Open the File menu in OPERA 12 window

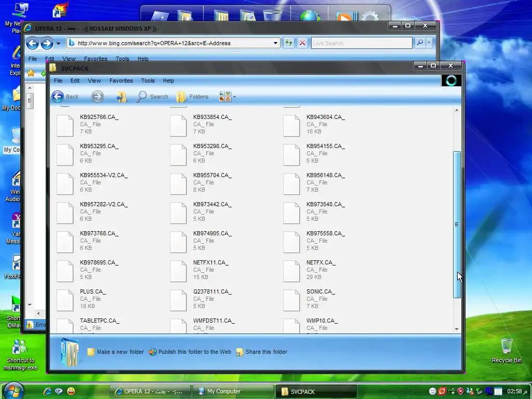33,59
